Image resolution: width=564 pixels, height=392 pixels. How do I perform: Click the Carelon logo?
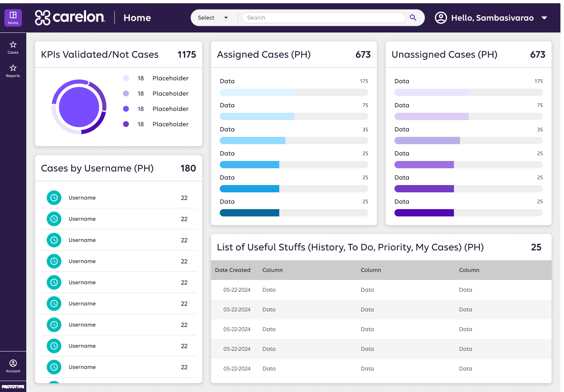70,18
